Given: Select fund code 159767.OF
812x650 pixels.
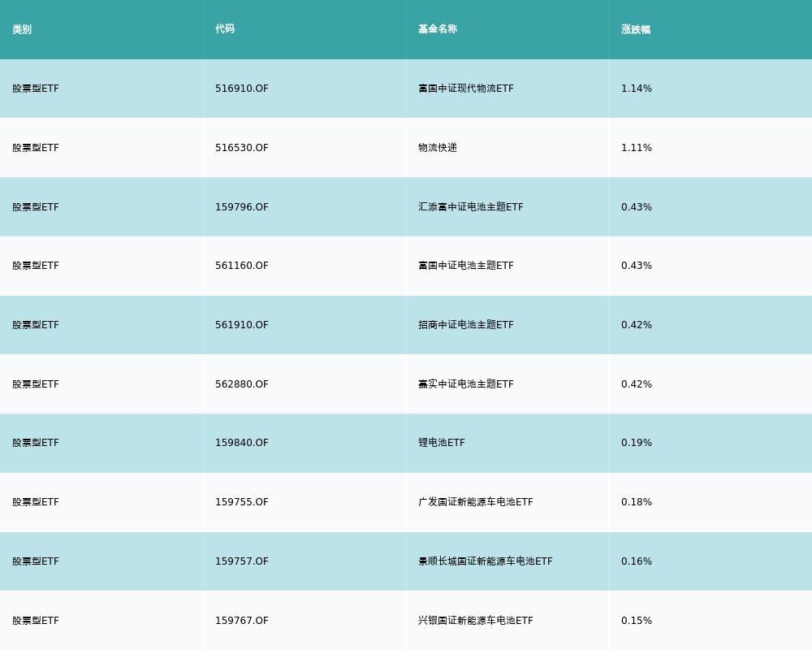Looking at the screenshot, I should click(242, 621).
